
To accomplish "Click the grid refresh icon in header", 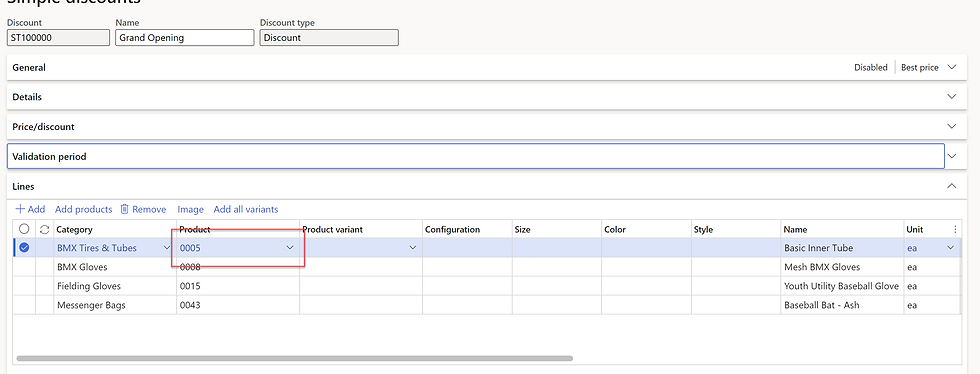I will coord(44,230).
